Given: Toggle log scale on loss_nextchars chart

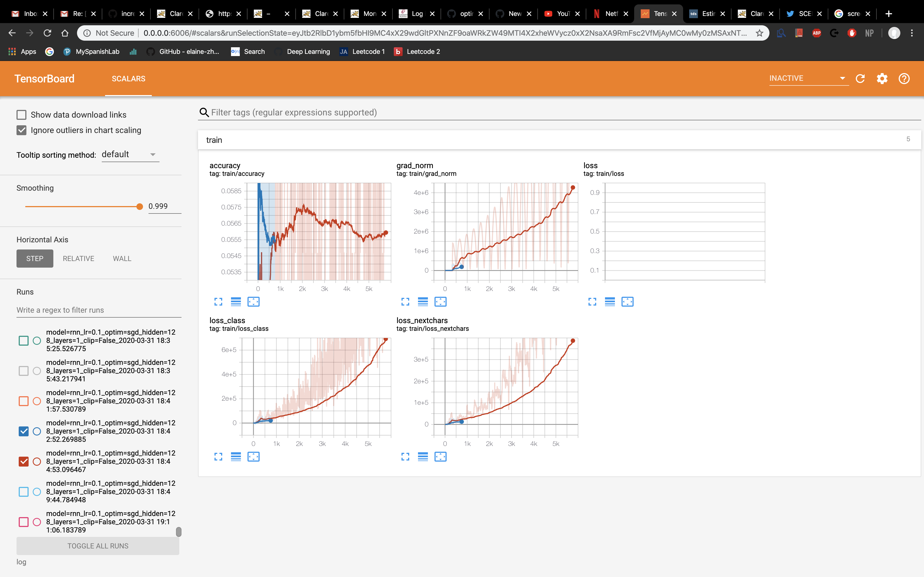Looking at the screenshot, I should 423,457.
